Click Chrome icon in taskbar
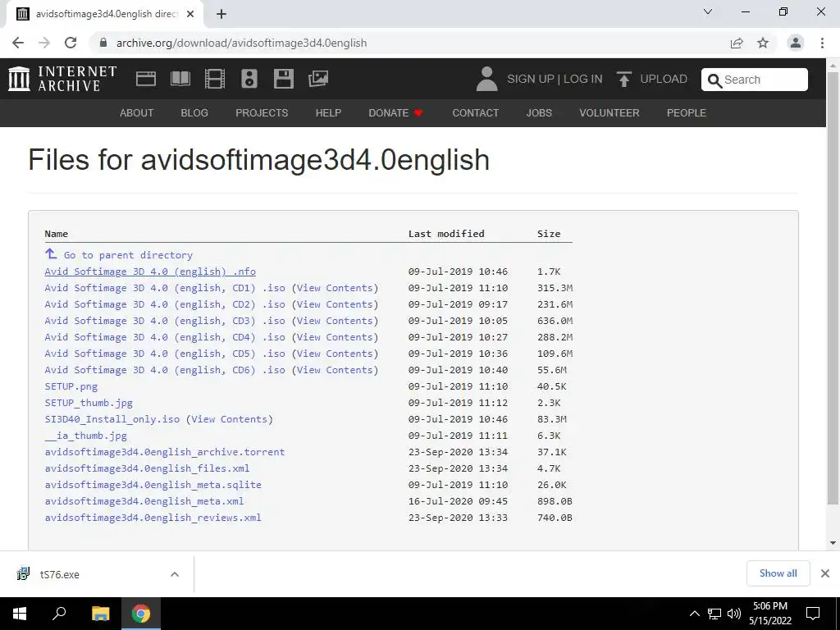Viewport: 840px width, 630px height. 141,614
